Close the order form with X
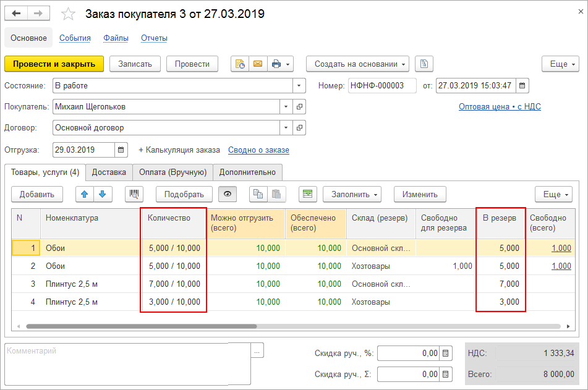Image resolution: width=588 pixels, height=390 pixels. click(x=581, y=12)
